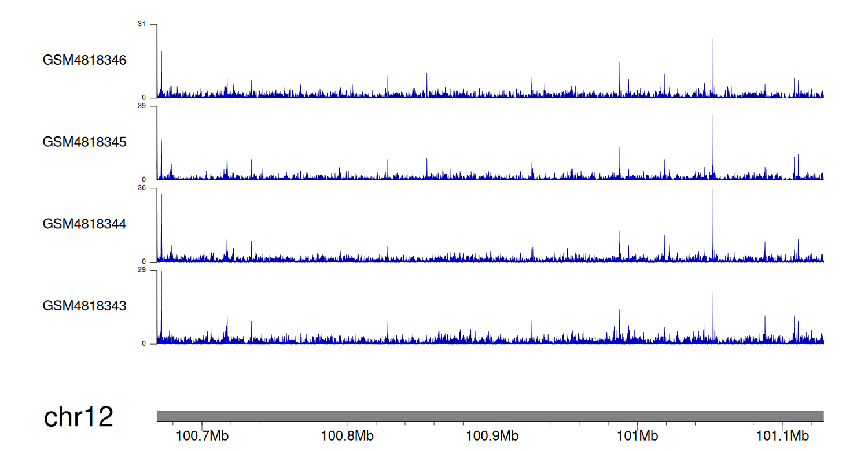This screenshot has height=451, width=868.
Task: Click the y-axis maximum value 31
Action: pyautogui.click(x=142, y=24)
